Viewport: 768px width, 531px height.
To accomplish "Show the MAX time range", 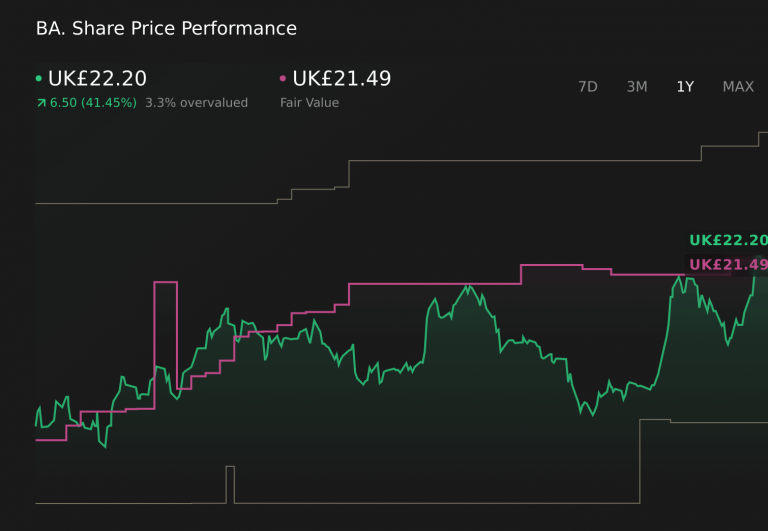I will (738, 87).
